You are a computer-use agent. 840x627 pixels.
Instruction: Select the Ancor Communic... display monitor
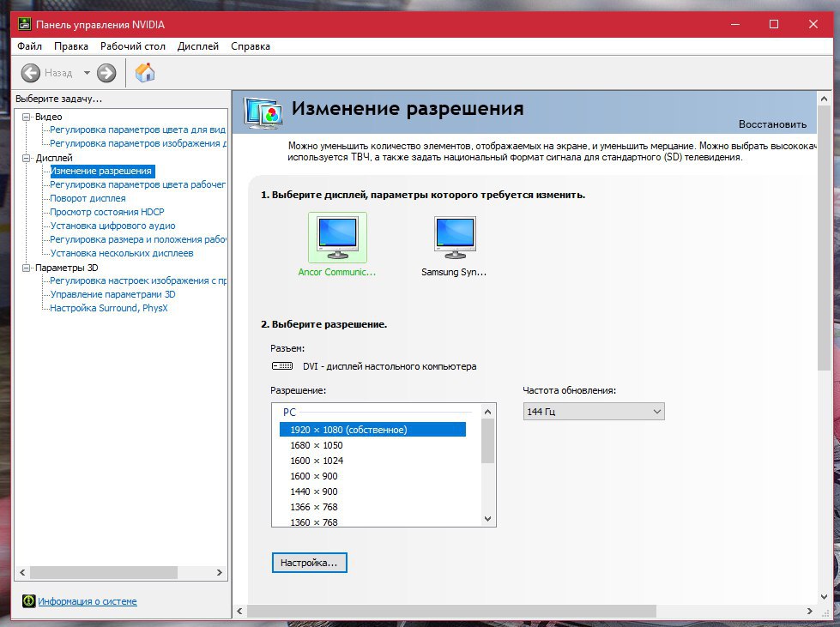[337, 238]
